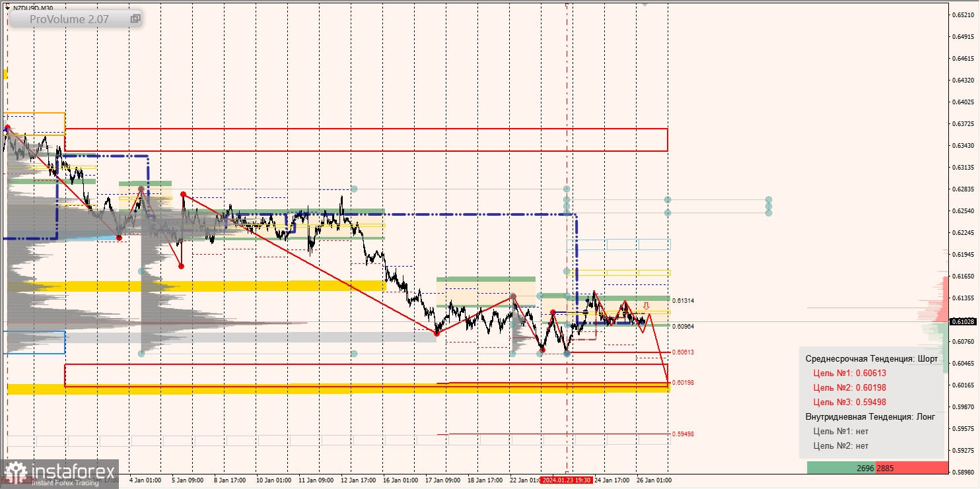Click the 4 Jan 01:00 time axis label
The height and width of the screenshot is (489, 980).
coord(145,480)
